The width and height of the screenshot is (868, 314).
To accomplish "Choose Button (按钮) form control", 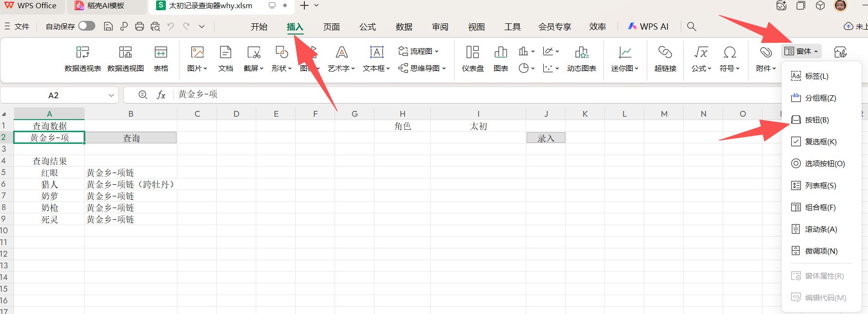I will tap(821, 120).
